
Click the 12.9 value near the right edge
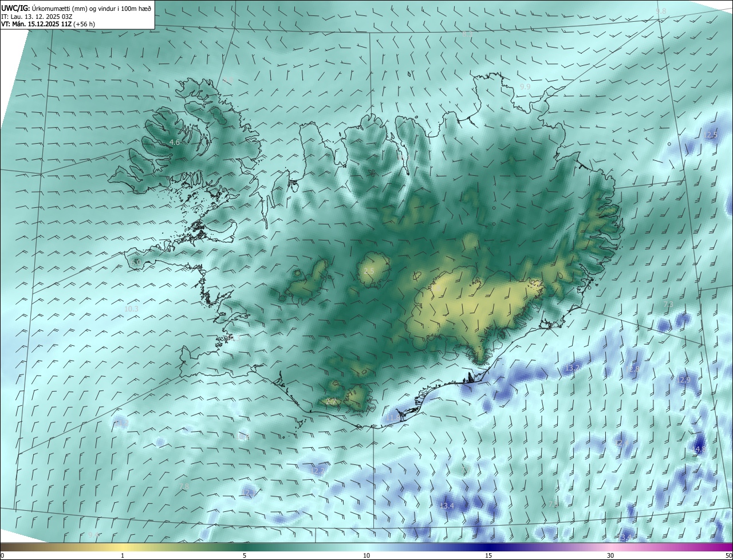click(684, 380)
